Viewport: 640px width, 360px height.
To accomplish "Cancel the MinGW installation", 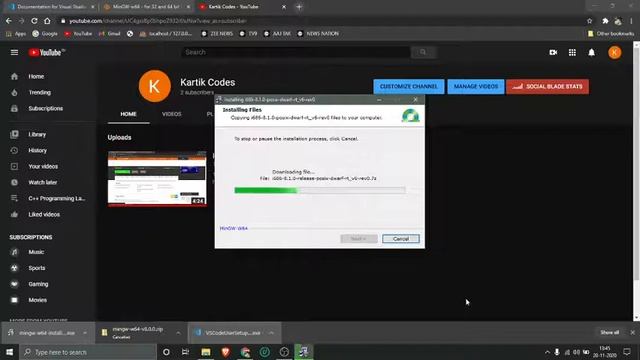I will (401, 239).
